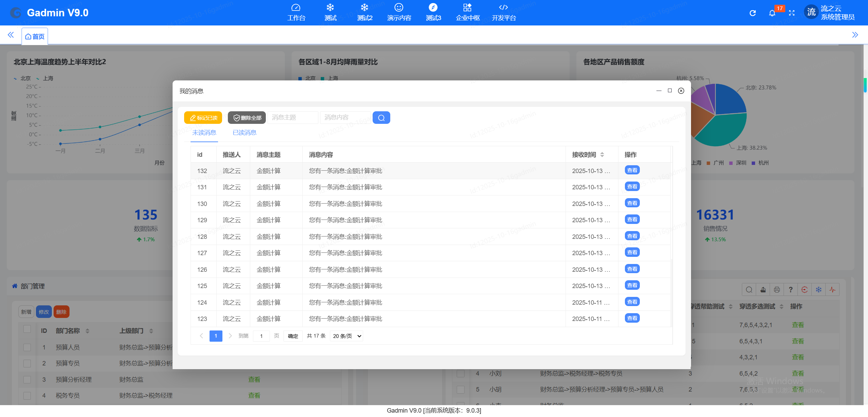Click the refresh icon in header
Viewport: 868px width, 417px height.
[x=752, y=13]
